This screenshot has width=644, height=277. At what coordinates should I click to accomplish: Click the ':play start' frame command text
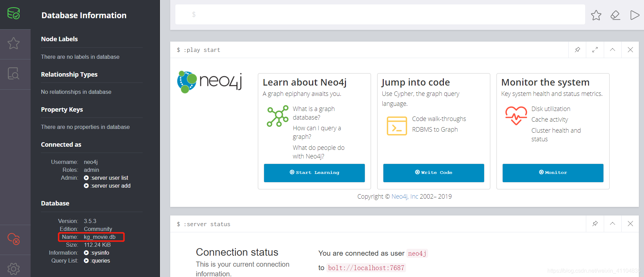202,50
